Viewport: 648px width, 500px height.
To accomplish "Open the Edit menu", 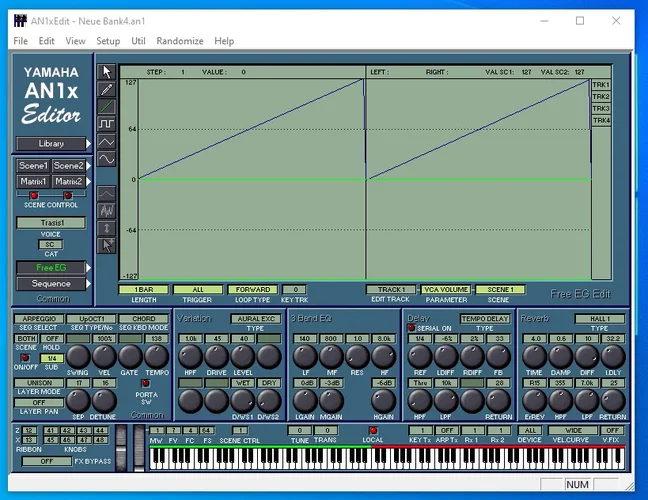I will coord(46,41).
